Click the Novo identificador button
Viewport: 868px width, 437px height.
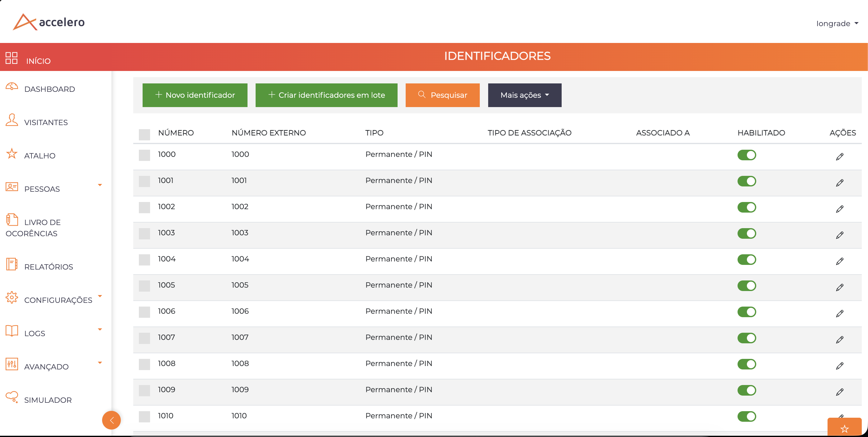[x=195, y=95]
